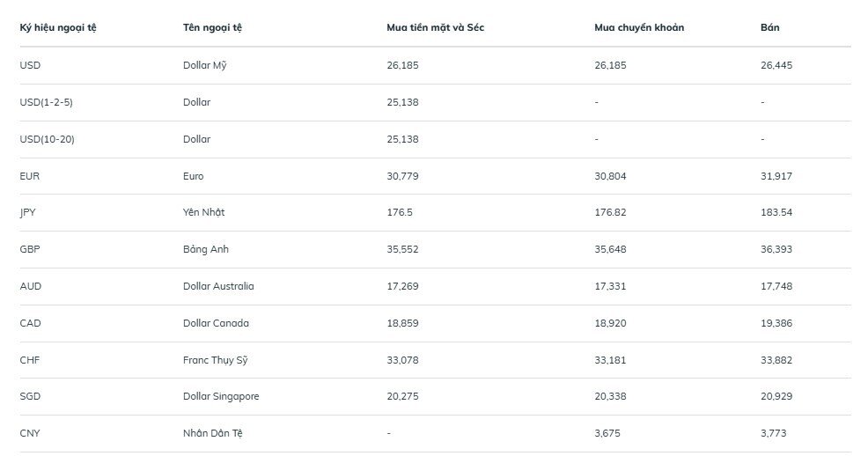The image size is (868, 456).
Task: Click the 'Dollar Australia' name cell
Action: (218, 286)
